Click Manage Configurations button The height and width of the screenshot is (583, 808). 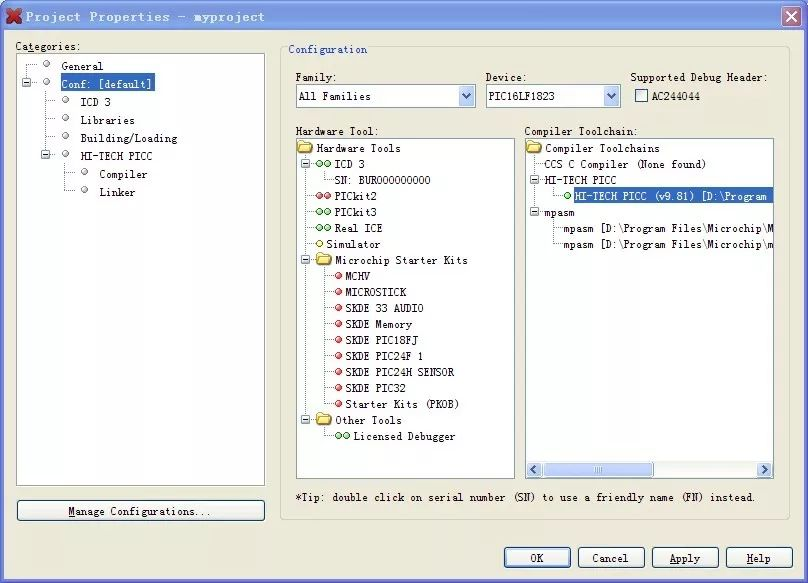pos(141,511)
